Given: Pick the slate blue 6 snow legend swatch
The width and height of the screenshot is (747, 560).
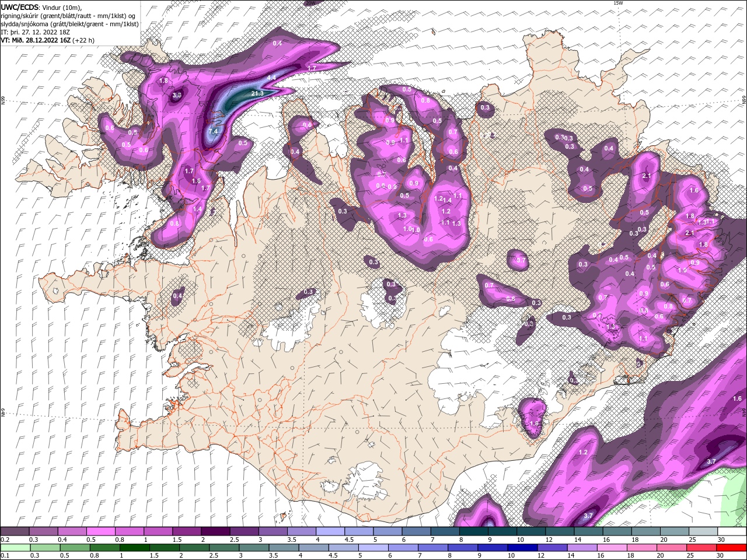Looking at the screenshot, I should coord(416,531).
